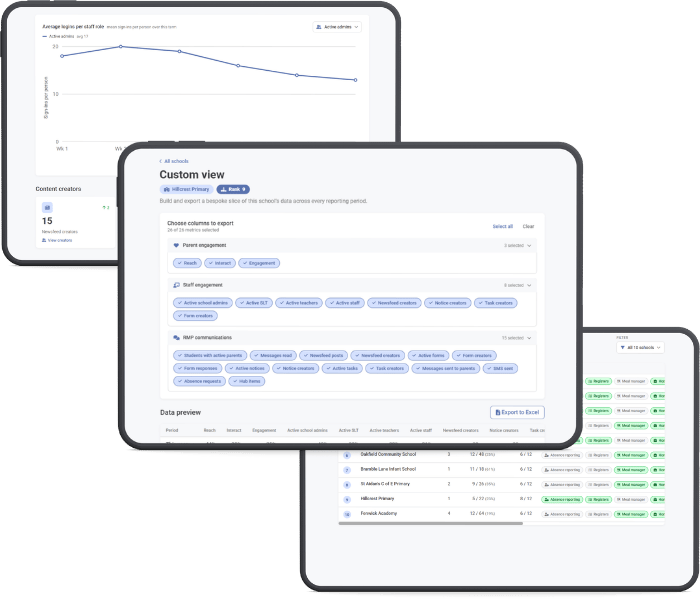Click Absence reporting chip in Hillcrest Primary row

point(562,500)
